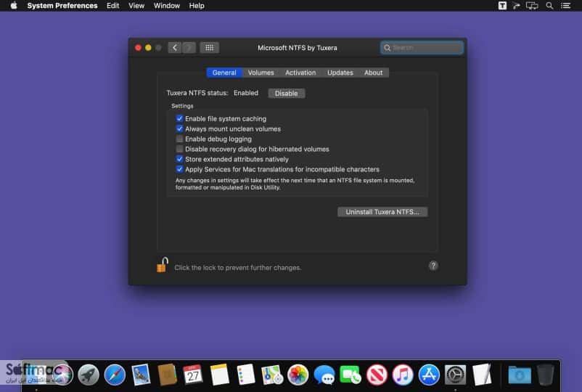
Task: Launch Launchpad rocket from Dock
Action: coord(89,375)
